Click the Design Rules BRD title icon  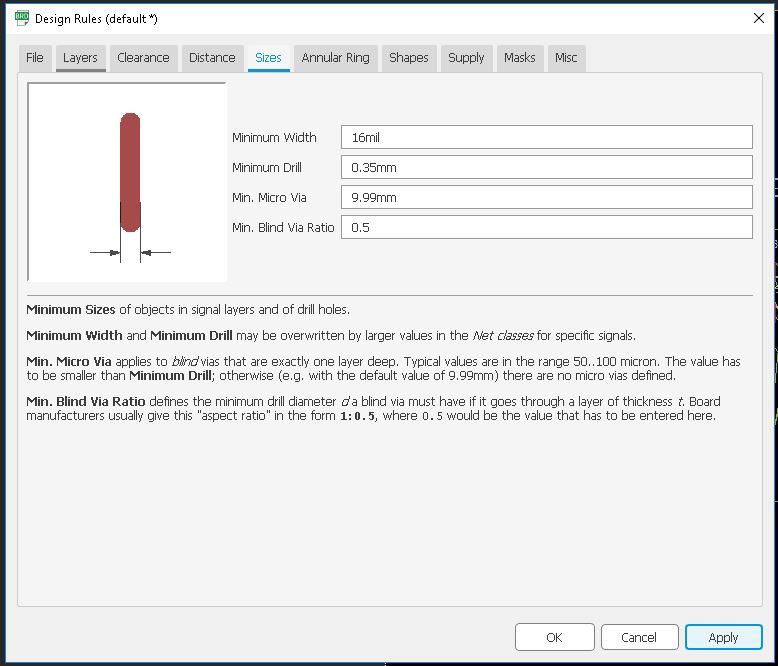[22, 18]
